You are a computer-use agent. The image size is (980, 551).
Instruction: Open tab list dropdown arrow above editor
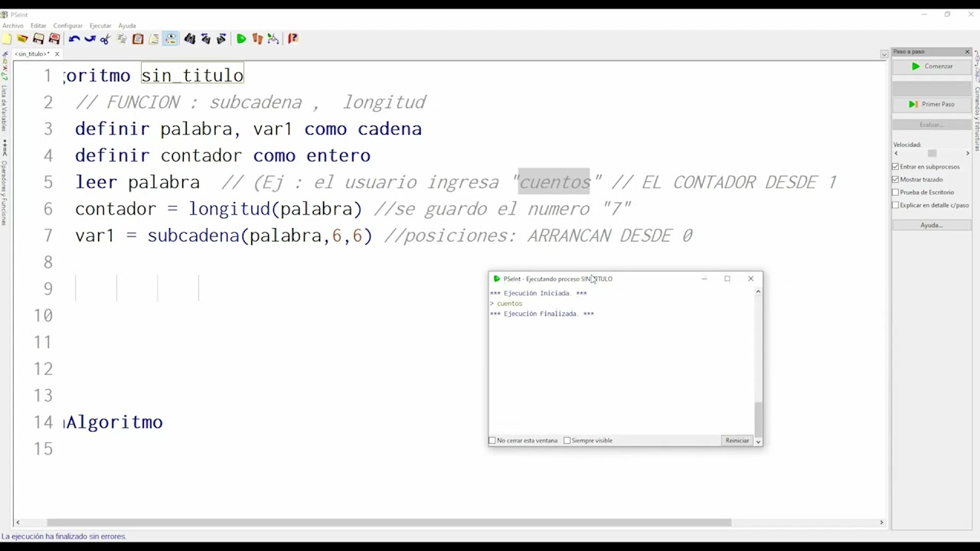884,54
